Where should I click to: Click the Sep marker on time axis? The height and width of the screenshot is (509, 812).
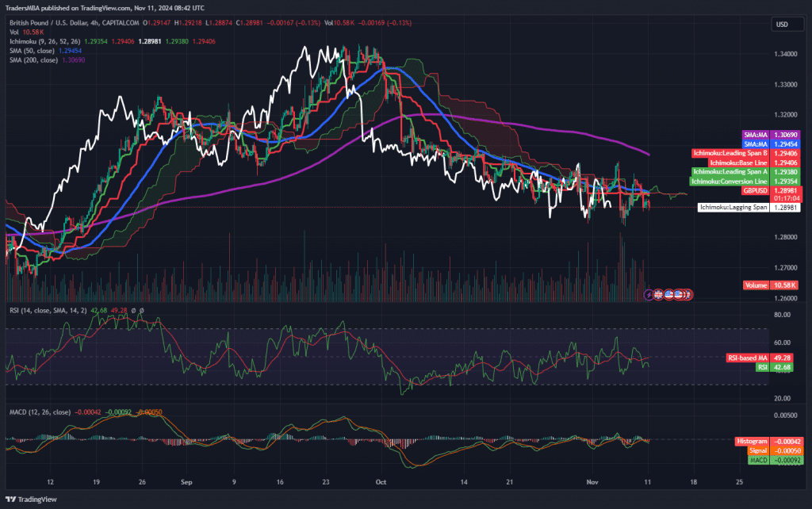point(187,482)
